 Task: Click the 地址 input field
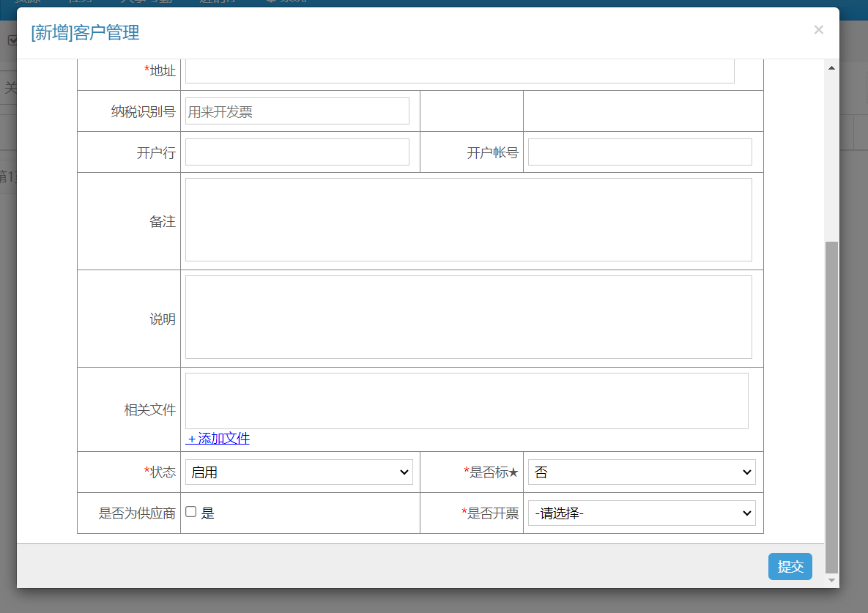tap(459, 71)
